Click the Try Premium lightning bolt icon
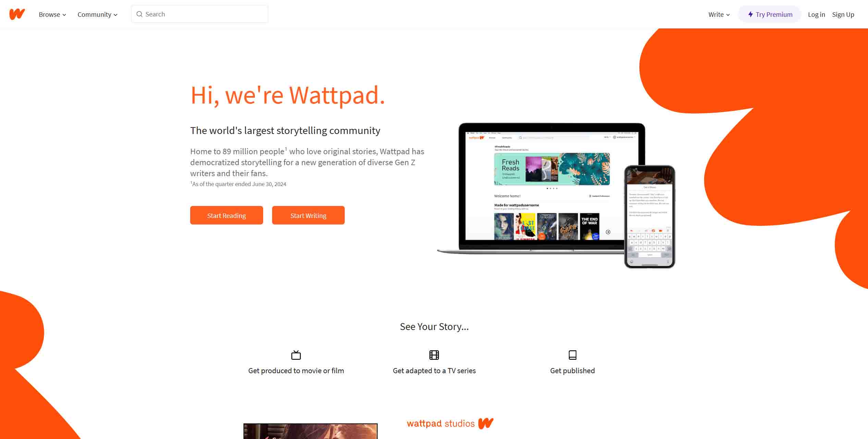The height and width of the screenshot is (439, 868). 750,14
